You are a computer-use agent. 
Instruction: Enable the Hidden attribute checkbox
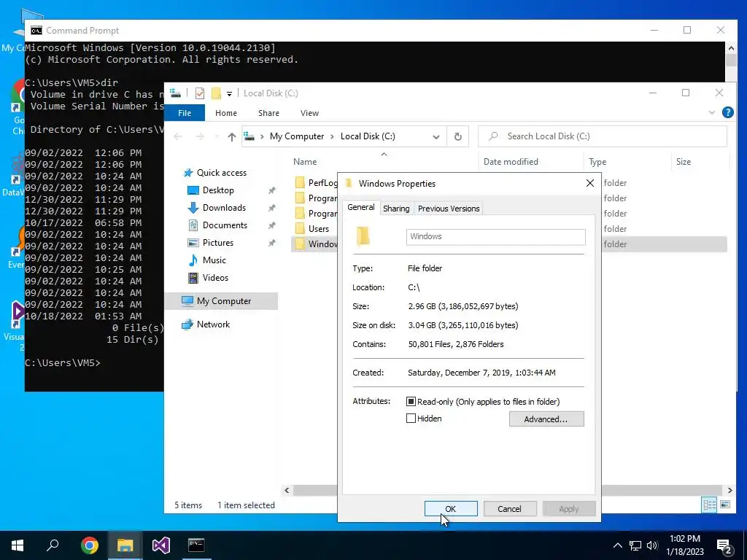411,418
